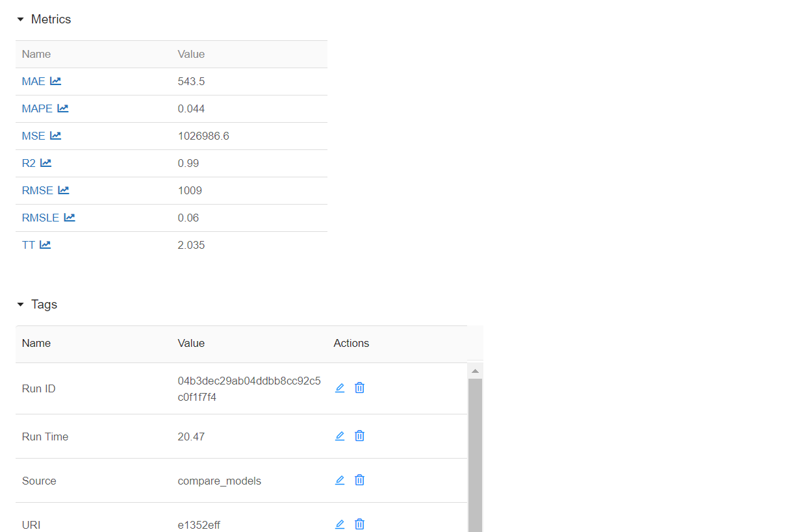This screenshot has height=532, width=792.
Task: Edit the URI tag
Action: point(340,524)
